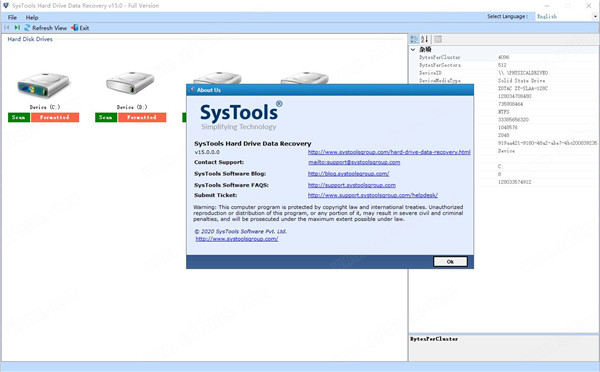Screen dimensions: 600x372
Task: Click the value 4096
Action: pos(503,57)
